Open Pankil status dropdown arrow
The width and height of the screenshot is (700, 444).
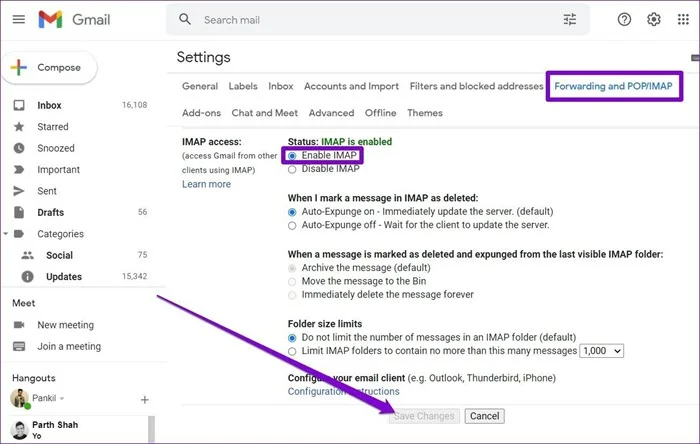click(62, 398)
